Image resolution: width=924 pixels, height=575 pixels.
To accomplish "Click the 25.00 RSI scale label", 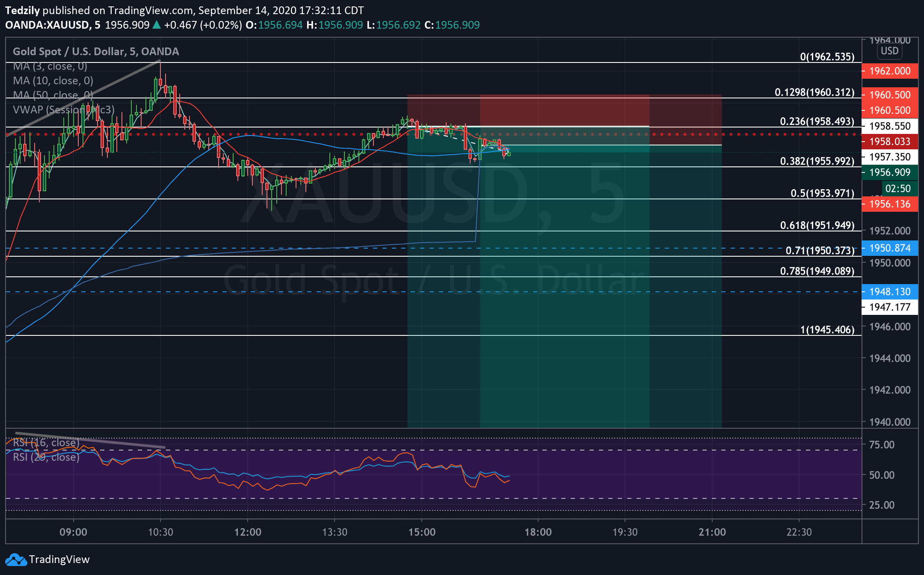I will click(x=882, y=505).
